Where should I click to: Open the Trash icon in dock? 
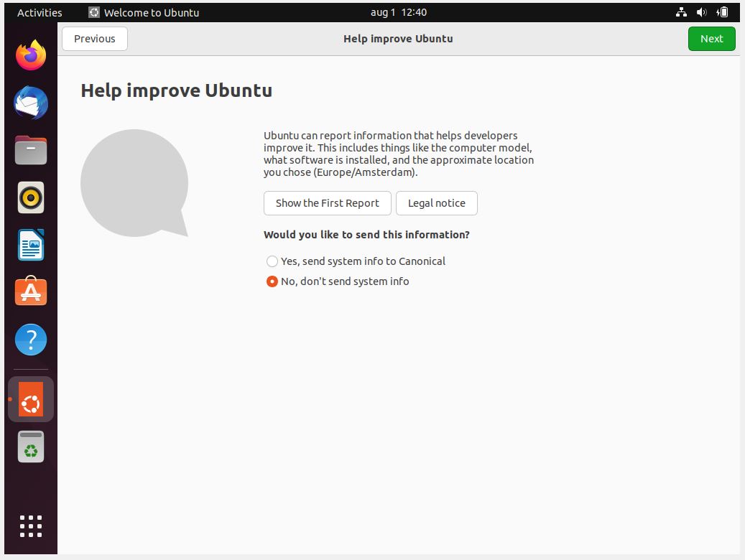coord(31,447)
